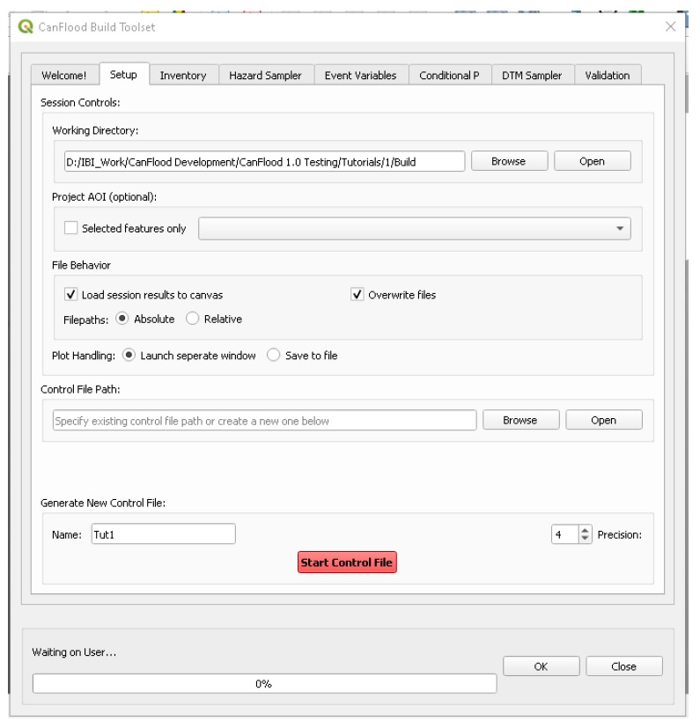The height and width of the screenshot is (728, 700).
Task: Open the control file path
Action: click(604, 420)
